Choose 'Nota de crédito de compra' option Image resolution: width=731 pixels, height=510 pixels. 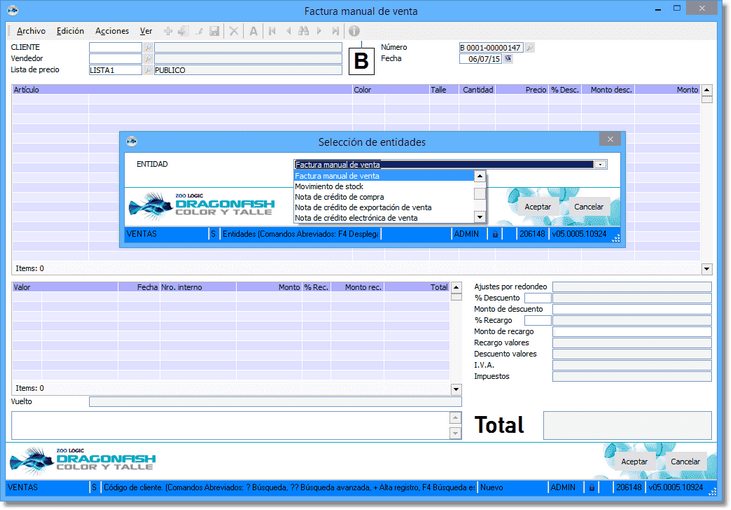point(339,197)
